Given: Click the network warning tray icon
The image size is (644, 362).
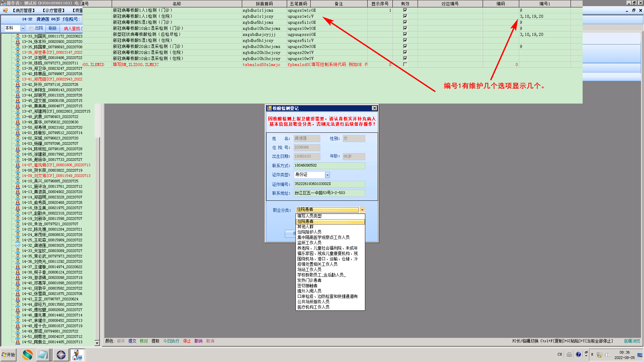Looking at the screenshot, I should [x=599, y=355].
